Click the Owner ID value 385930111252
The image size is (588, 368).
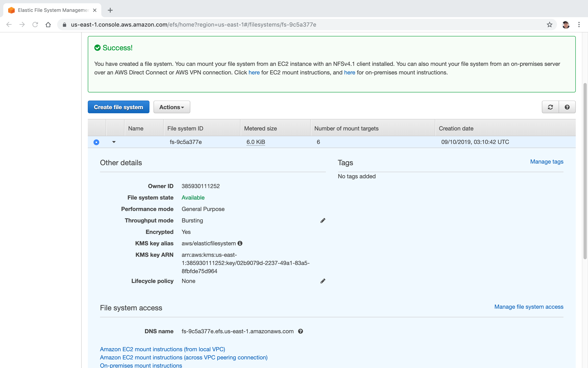pyautogui.click(x=200, y=186)
